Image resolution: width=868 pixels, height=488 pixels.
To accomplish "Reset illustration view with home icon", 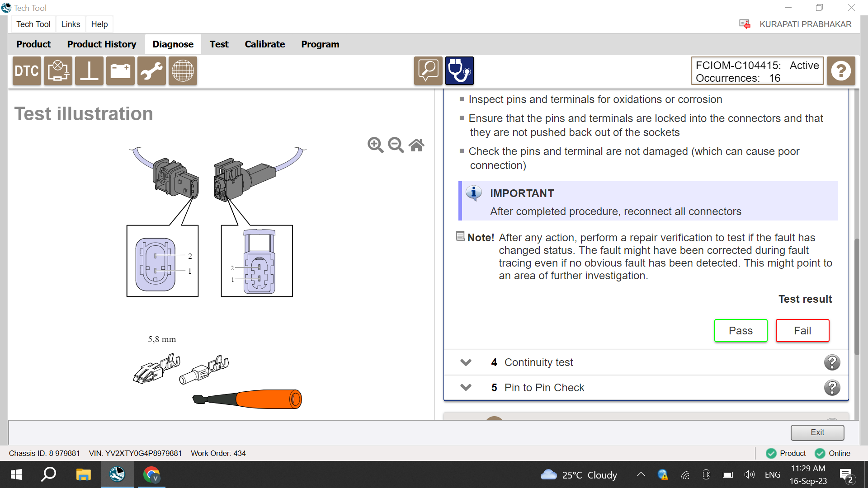I will point(416,145).
